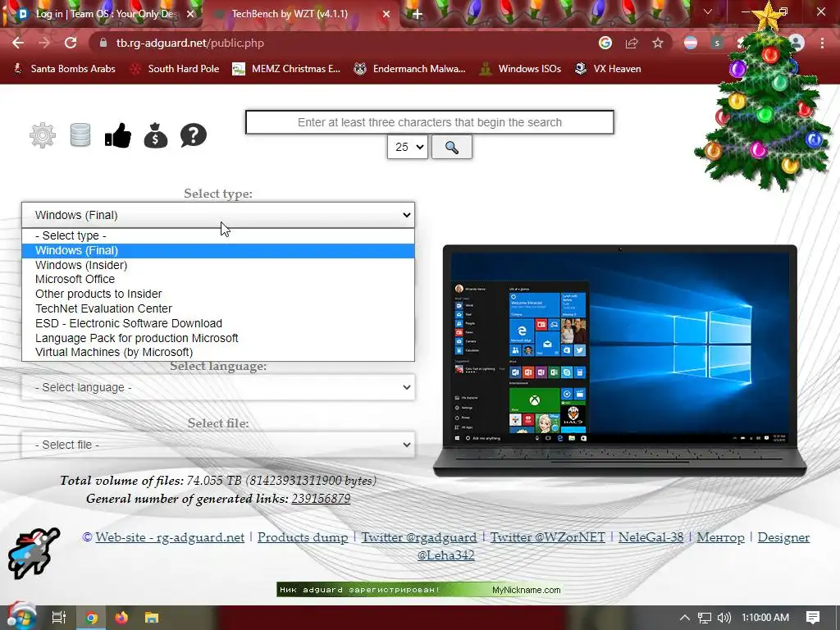Click generated links count 239156879
This screenshot has width=840, height=630.
pos(321,499)
